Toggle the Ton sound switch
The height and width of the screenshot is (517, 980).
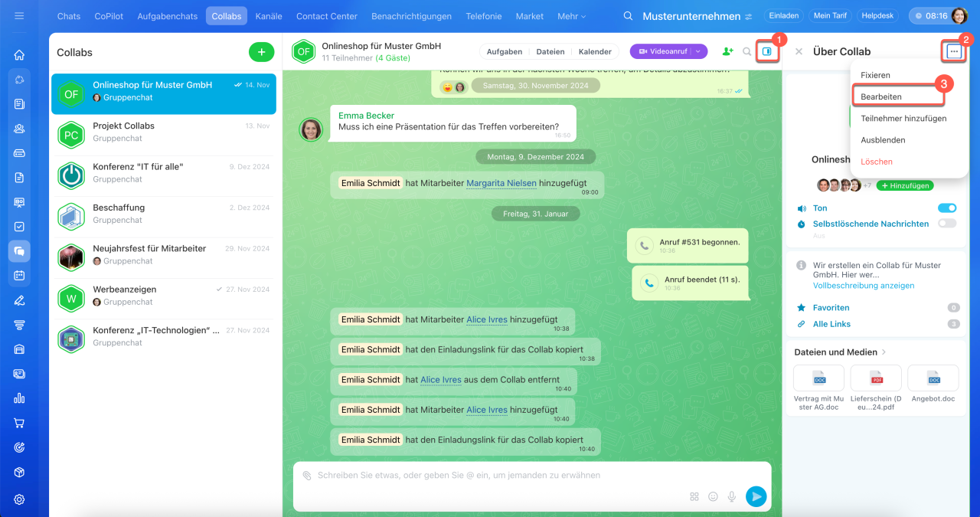point(947,208)
